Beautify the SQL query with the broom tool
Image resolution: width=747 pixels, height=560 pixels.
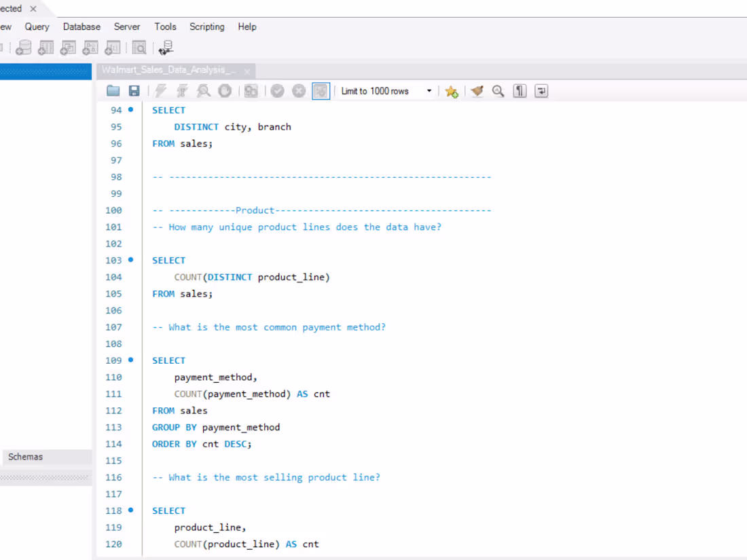[477, 90]
